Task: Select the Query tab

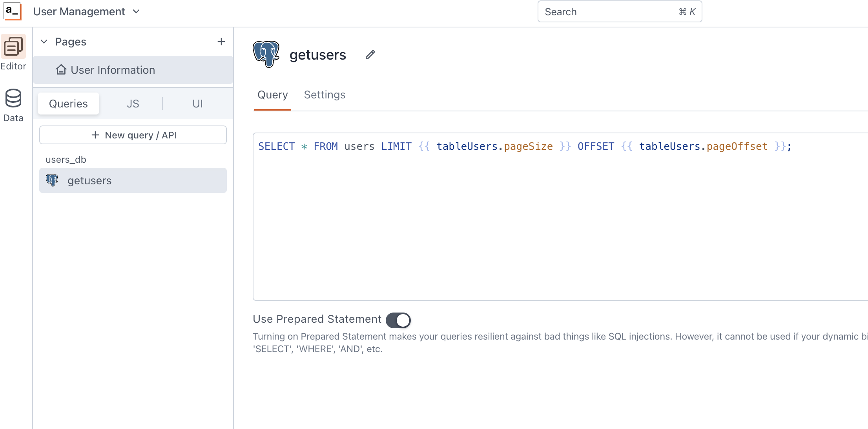Action: [272, 95]
